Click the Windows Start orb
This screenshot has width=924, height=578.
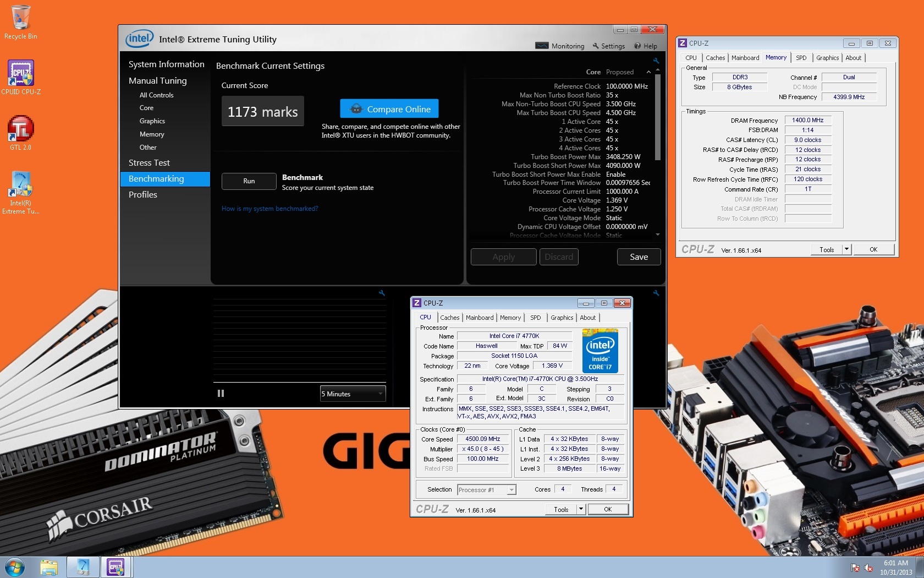point(15,567)
